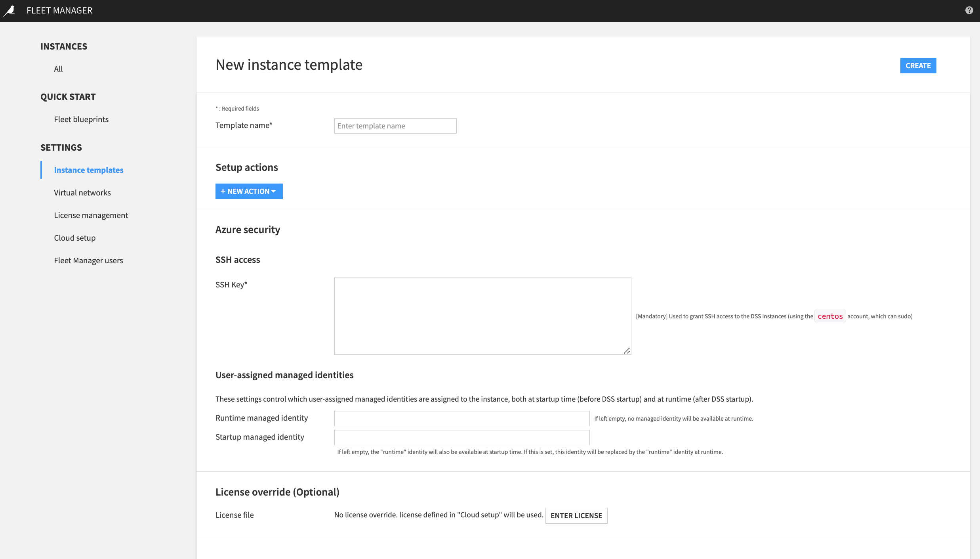
Task: Select the Runtime managed identity field
Action: pos(461,418)
